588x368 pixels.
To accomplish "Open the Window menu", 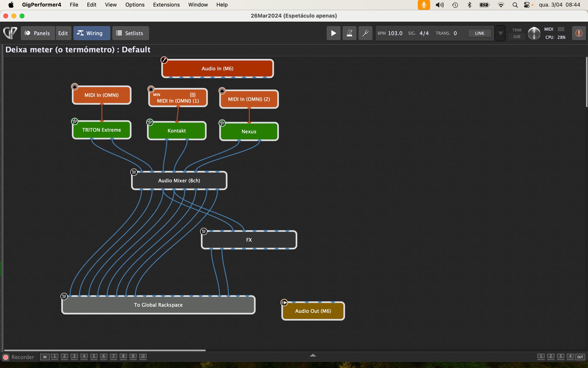I will point(198,5).
